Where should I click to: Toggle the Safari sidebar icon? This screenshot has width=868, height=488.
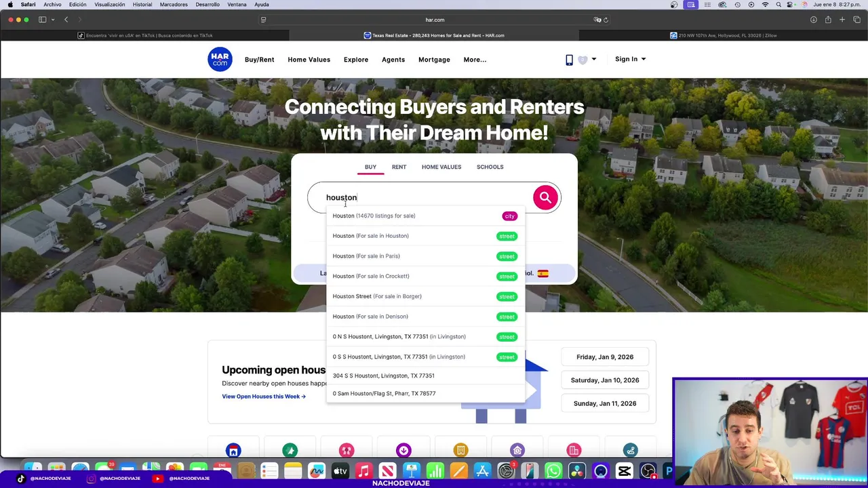pyautogui.click(x=42, y=20)
